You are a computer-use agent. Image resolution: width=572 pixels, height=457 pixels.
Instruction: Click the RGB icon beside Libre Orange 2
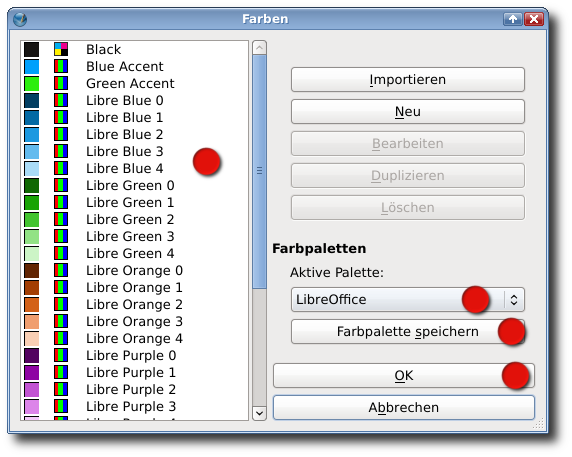61,304
